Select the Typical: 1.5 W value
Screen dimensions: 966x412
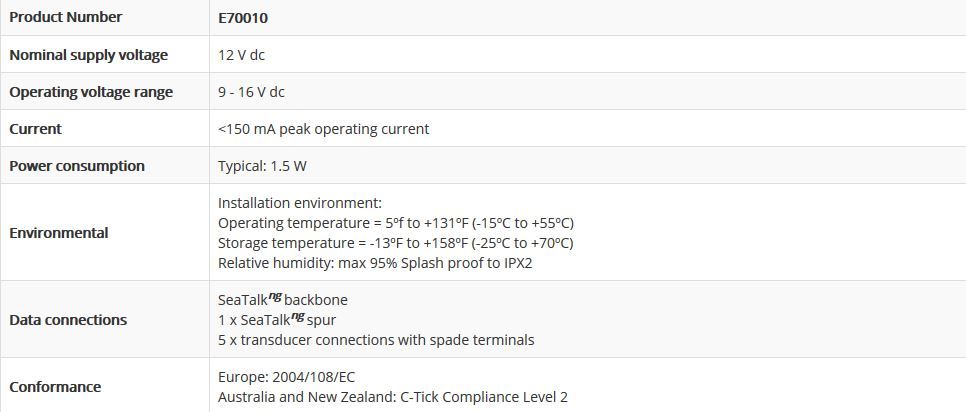262,166
